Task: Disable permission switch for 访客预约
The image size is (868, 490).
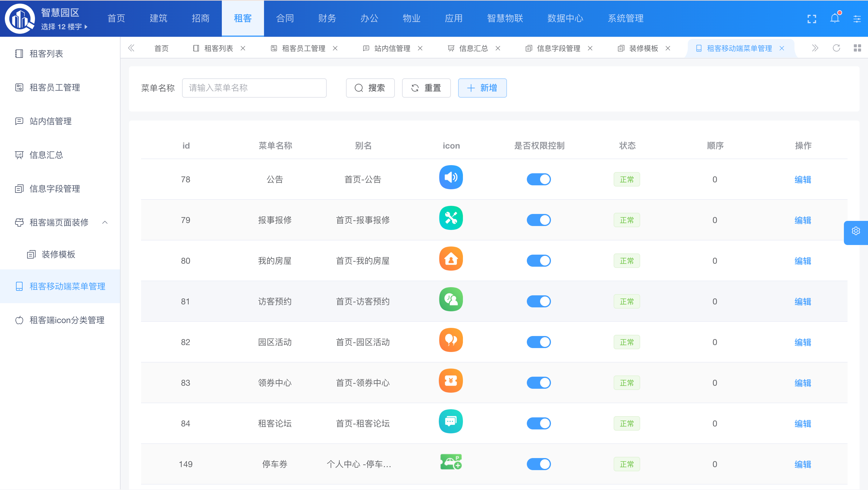Action: [539, 301]
